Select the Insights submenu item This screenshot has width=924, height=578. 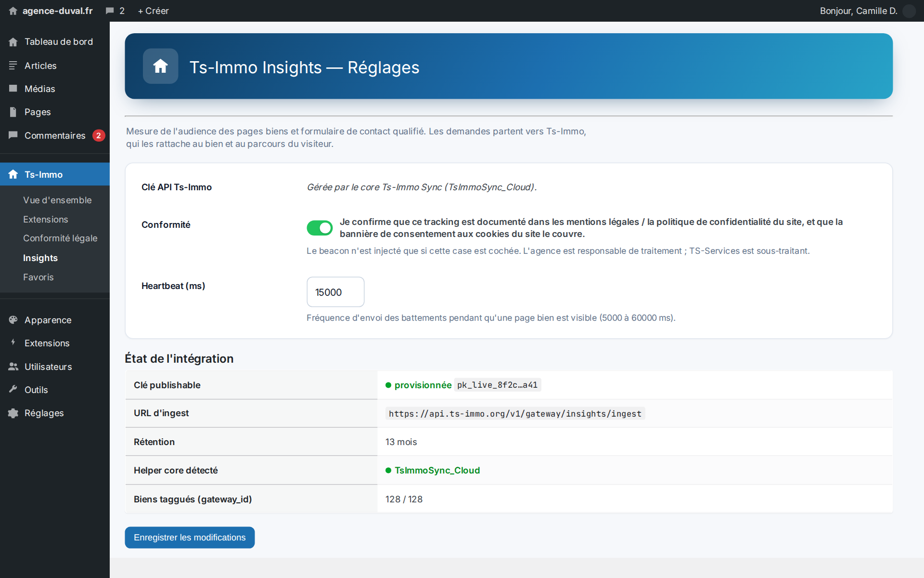click(40, 258)
